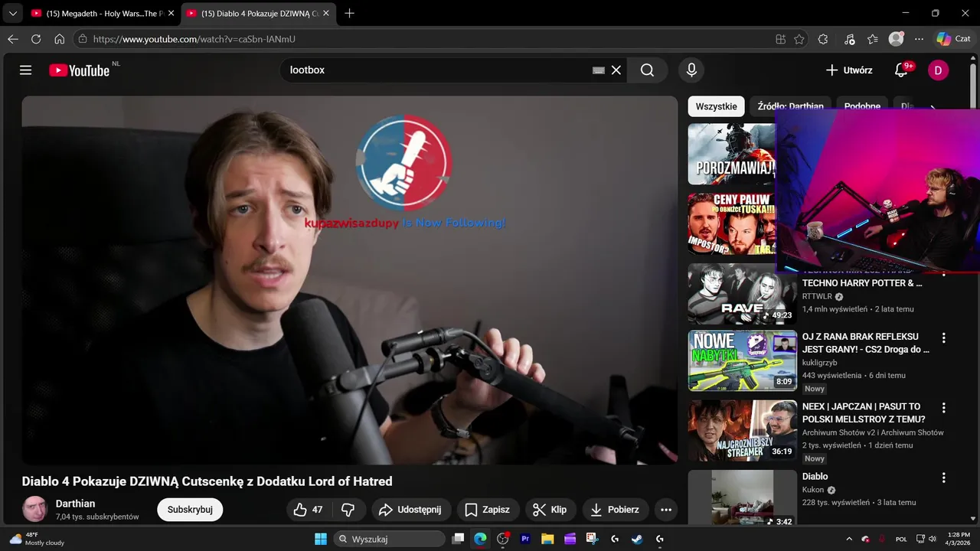Open the Darthian channel name link
Image resolution: width=980 pixels, height=551 pixels.
pos(76,504)
